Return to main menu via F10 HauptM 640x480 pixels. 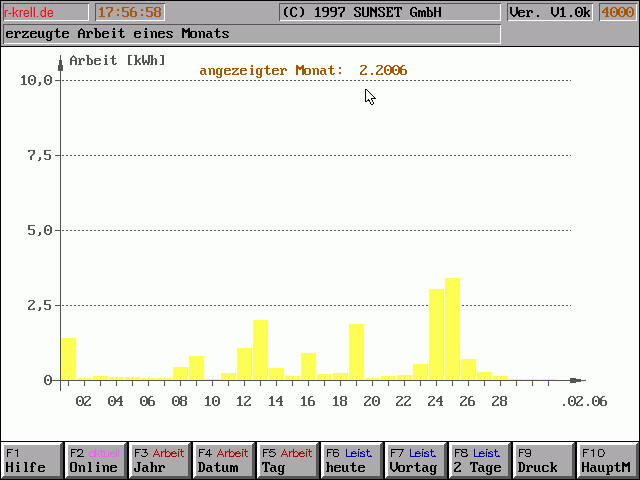click(607, 460)
